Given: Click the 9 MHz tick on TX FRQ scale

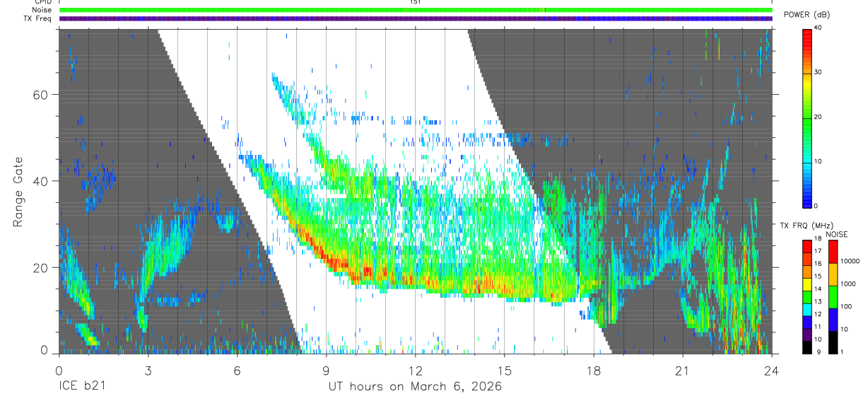Looking at the screenshot, I should (817, 351).
